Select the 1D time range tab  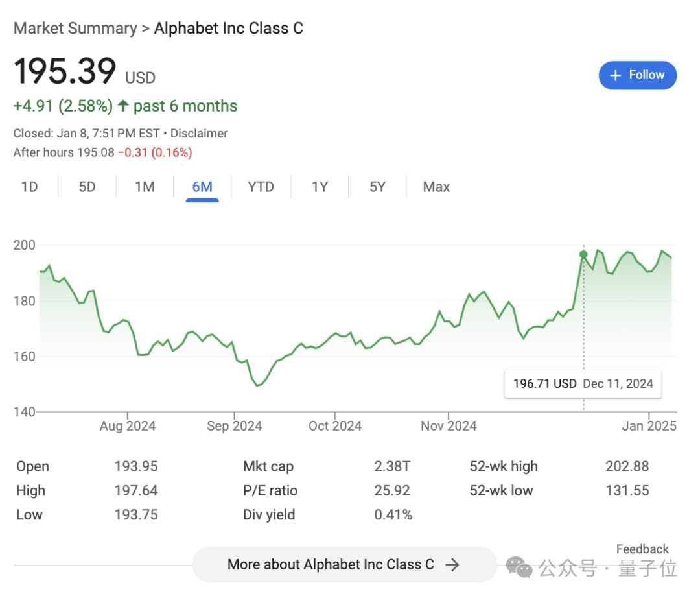29,187
